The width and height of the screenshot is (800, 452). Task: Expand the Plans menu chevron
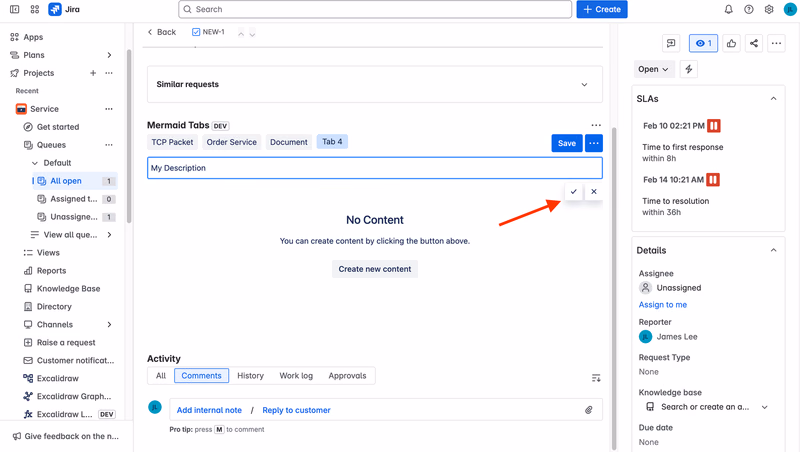109,55
